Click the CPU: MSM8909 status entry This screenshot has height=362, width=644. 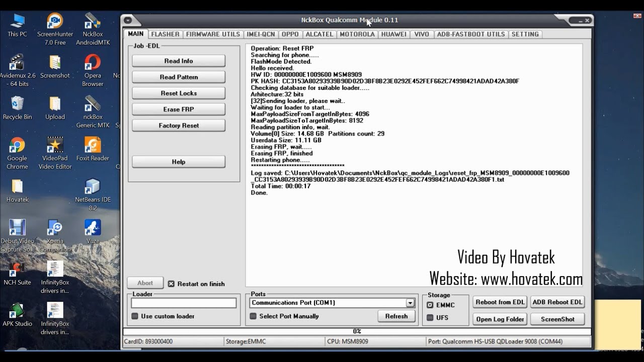375,341
